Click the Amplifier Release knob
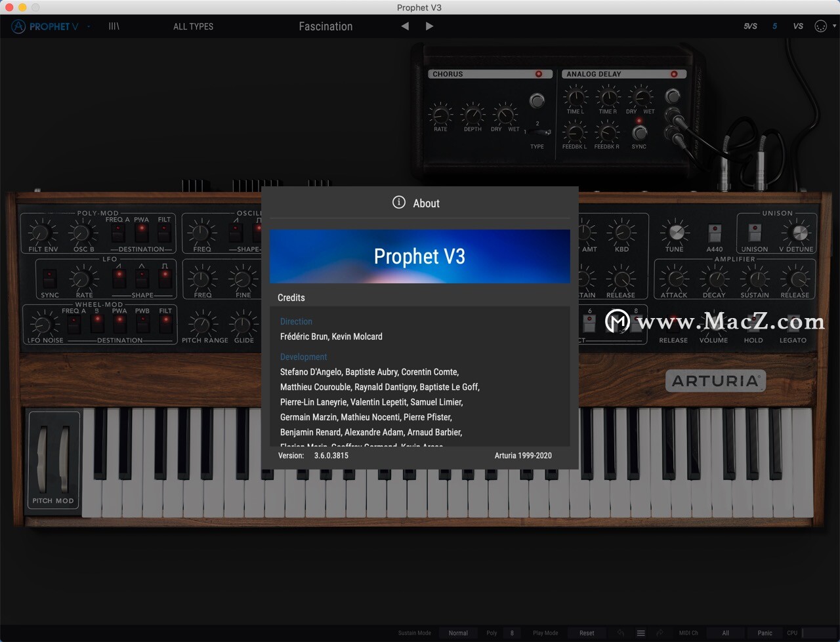The height and width of the screenshot is (642, 840). pos(795,278)
